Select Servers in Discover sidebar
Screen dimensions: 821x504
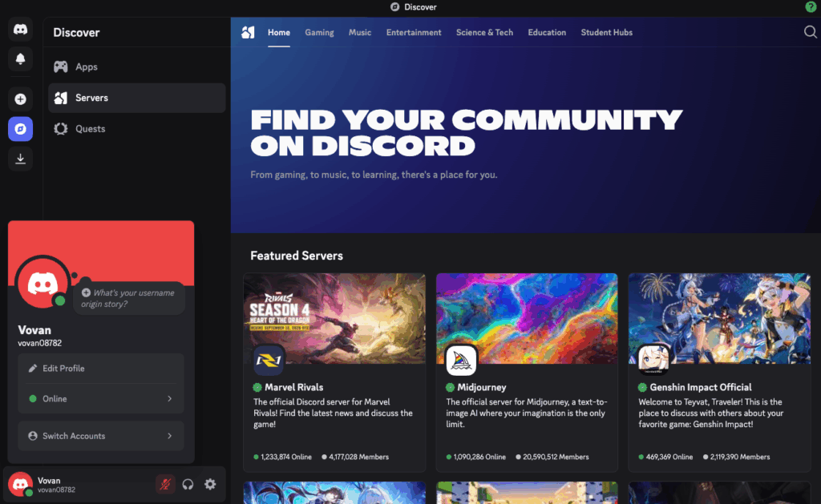click(x=136, y=98)
